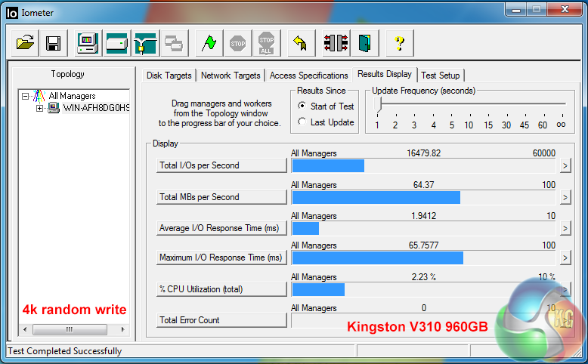Screen dimensions: 588x364
Task: Collapse the All Managers tree node
Action: (x=25, y=97)
